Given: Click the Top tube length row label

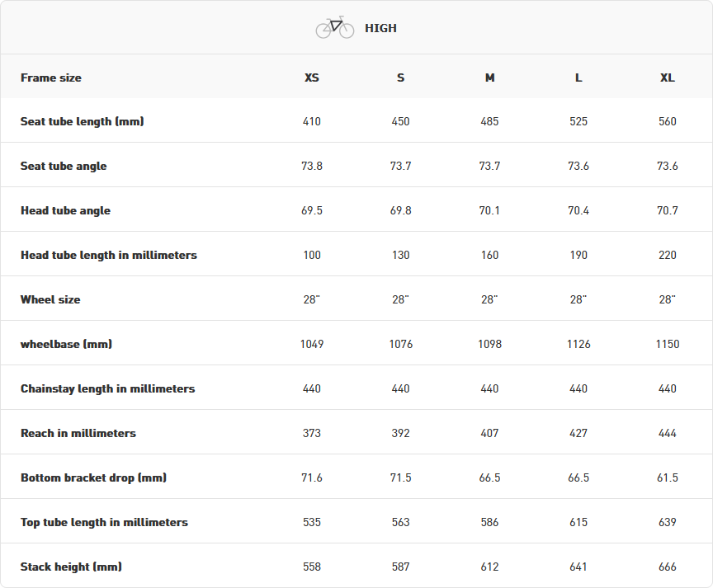Looking at the screenshot, I should click(104, 522).
